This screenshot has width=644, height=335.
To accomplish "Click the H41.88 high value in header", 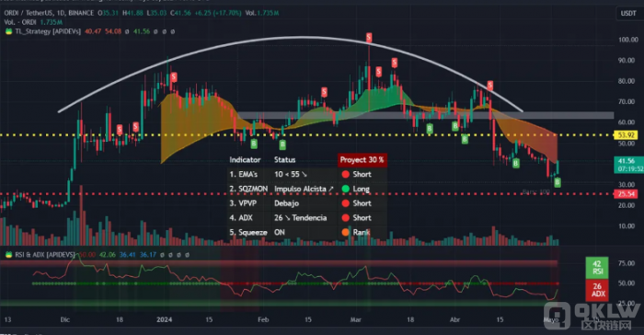I will tap(132, 13).
